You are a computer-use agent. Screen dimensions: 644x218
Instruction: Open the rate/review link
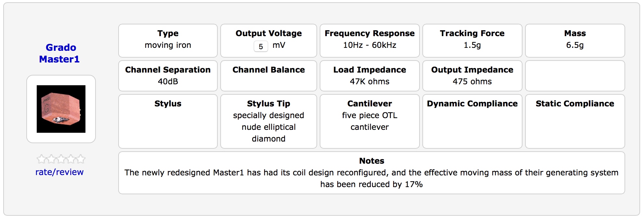click(x=59, y=172)
